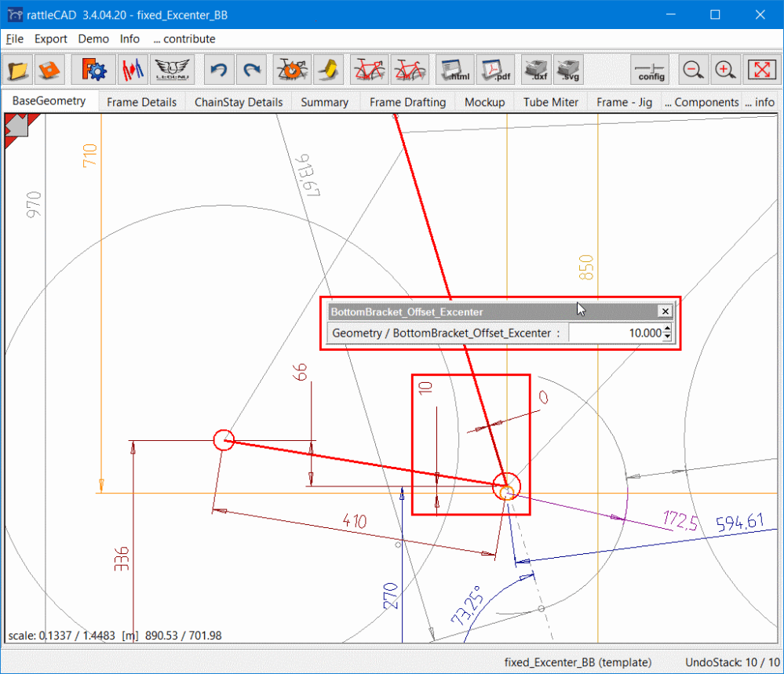
Task: Select the 410 chainstay length dimension
Action: (356, 519)
